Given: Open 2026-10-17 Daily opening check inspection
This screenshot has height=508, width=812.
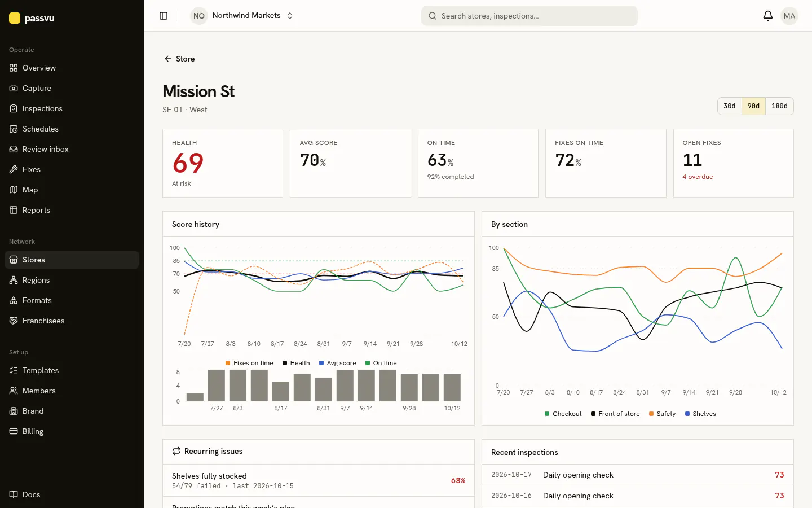Looking at the screenshot, I should (x=638, y=475).
